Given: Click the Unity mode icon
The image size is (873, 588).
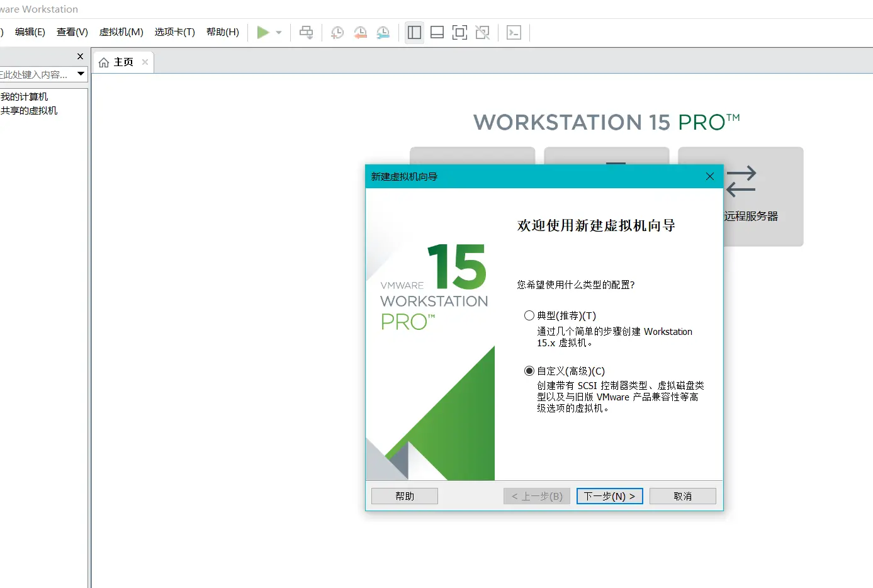Looking at the screenshot, I should point(483,32).
